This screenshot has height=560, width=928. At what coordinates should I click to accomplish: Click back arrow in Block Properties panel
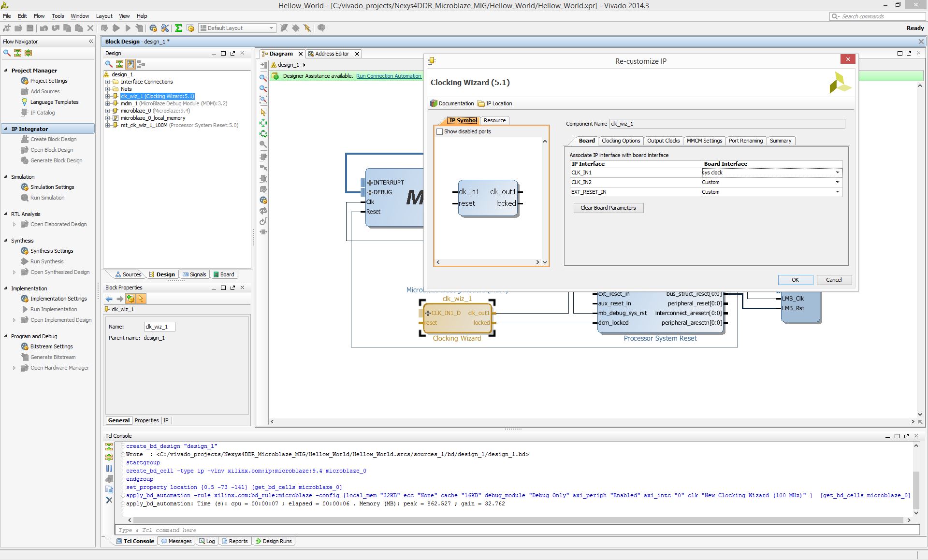(x=109, y=299)
